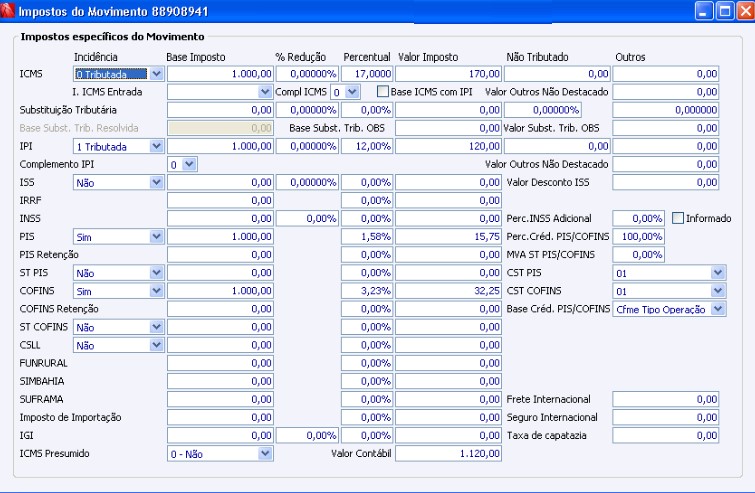Click the IPI Base Imposto field
Image resolution: width=755 pixels, height=493 pixels.
coord(221,146)
